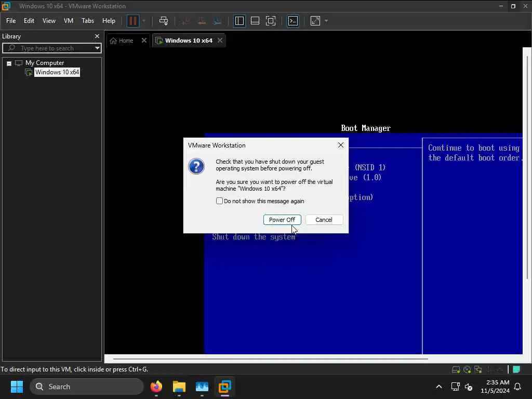The image size is (532, 399).
Task: Click the manage snapshots toolbar icon
Action: point(218,21)
